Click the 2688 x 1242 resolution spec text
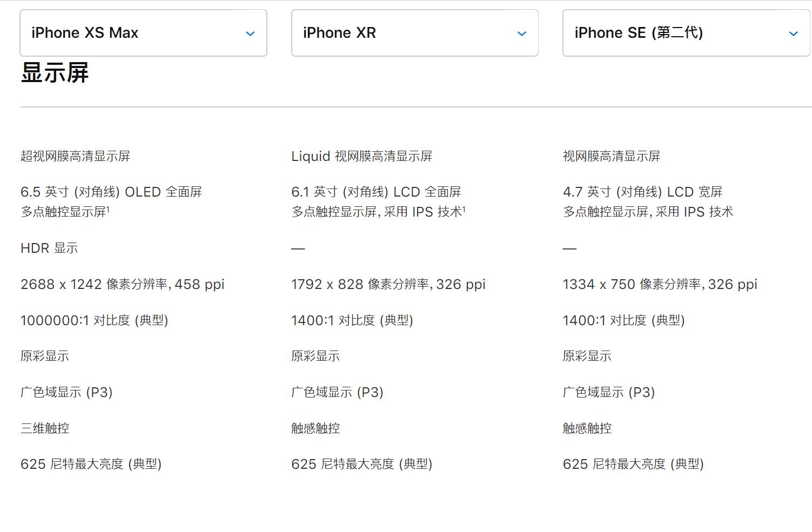Viewport: 812px width, 532px height. click(x=123, y=284)
